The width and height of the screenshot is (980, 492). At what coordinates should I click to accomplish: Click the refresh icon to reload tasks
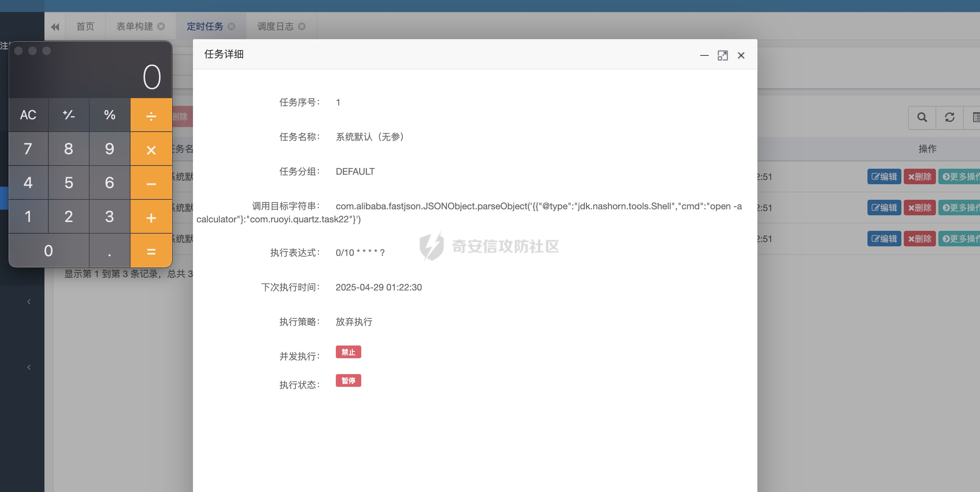point(949,117)
